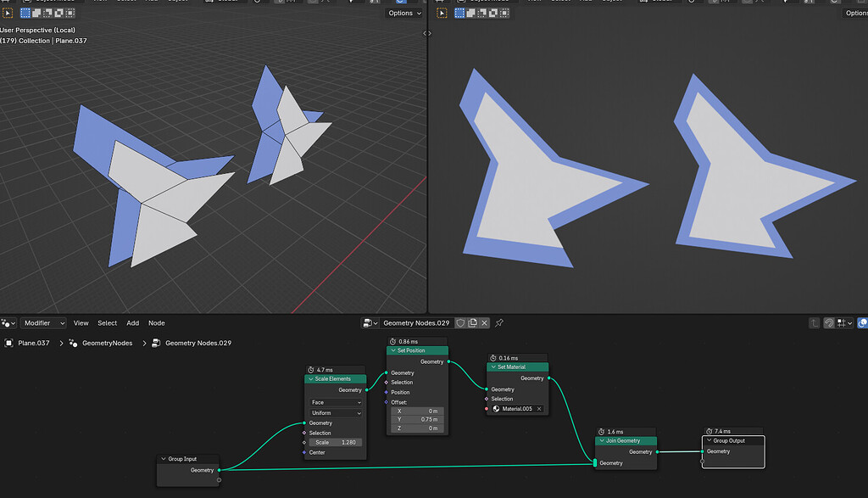Image resolution: width=868 pixels, height=498 pixels.
Task: Click the left viewport tweak tool icon
Action: [x=8, y=13]
